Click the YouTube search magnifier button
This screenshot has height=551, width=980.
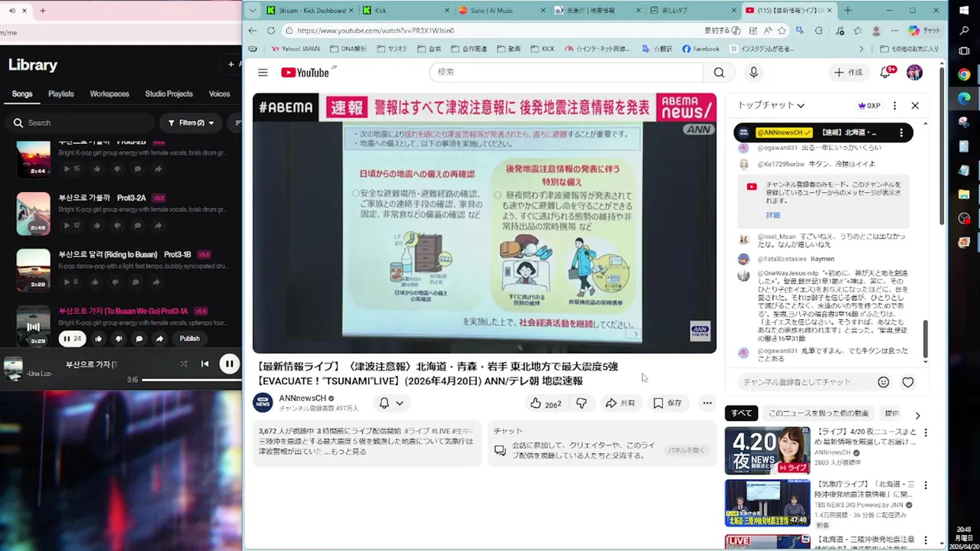(x=719, y=72)
